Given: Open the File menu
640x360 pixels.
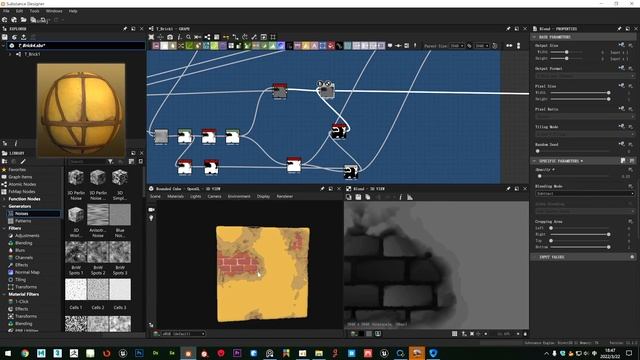Looking at the screenshot, I should pyautogui.click(x=6, y=11).
